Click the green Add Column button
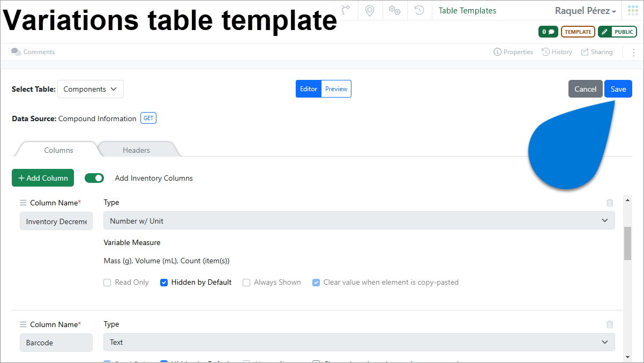This screenshot has height=363, width=644. [x=42, y=177]
